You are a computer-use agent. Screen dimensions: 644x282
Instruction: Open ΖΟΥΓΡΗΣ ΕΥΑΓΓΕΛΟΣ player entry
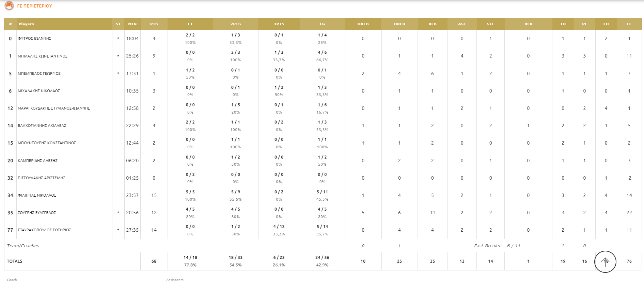point(37,213)
